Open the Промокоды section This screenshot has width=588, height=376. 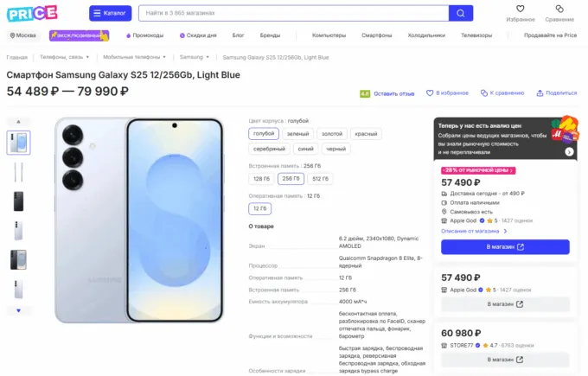pos(144,35)
